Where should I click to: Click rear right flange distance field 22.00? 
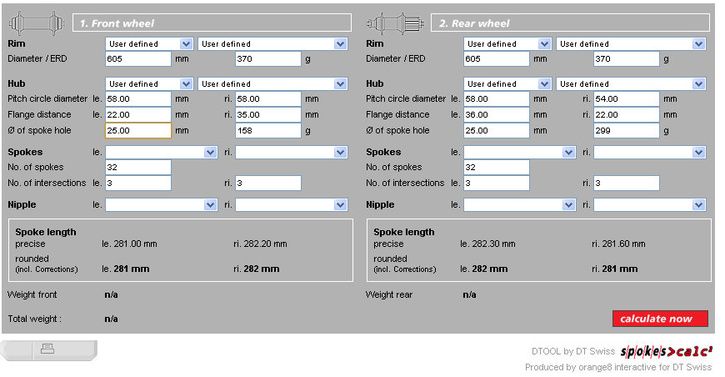(x=627, y=115)
